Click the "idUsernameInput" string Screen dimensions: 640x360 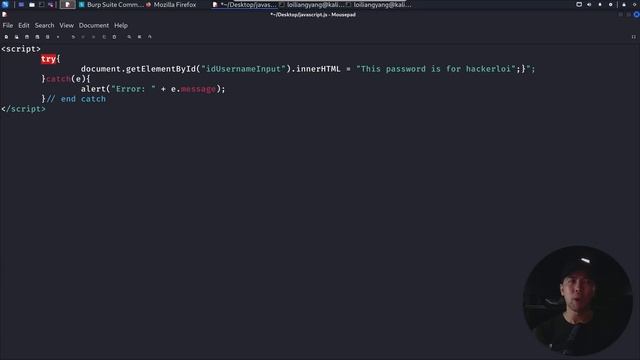coord(243,69)
